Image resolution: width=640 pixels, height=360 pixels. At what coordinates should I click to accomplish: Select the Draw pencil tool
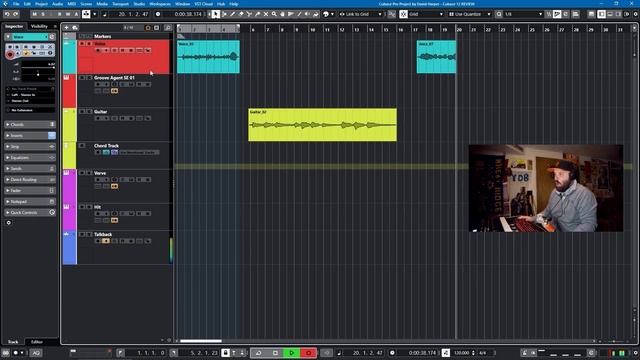click(x=233, y=14)
